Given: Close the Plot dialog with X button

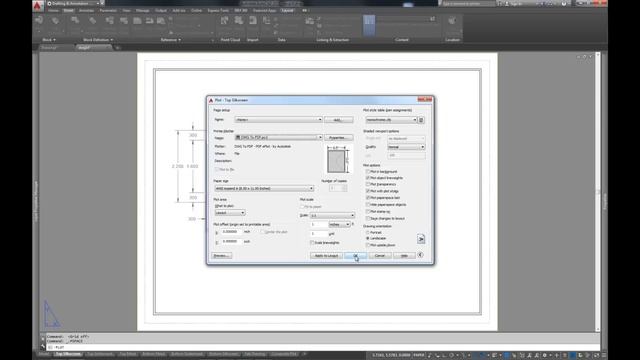Looking at the screenshot, I should click(425, 99).
